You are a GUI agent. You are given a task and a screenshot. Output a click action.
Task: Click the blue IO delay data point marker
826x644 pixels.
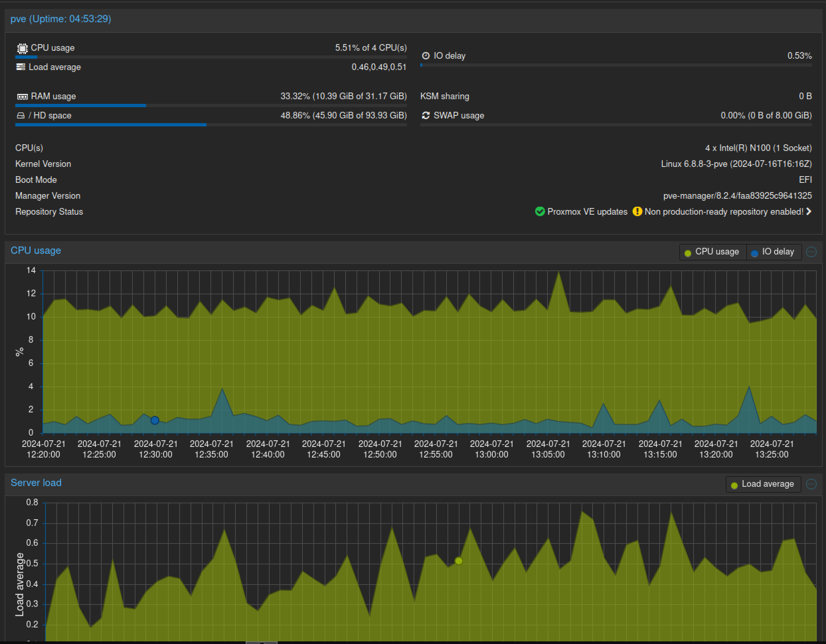pos(155,420)
